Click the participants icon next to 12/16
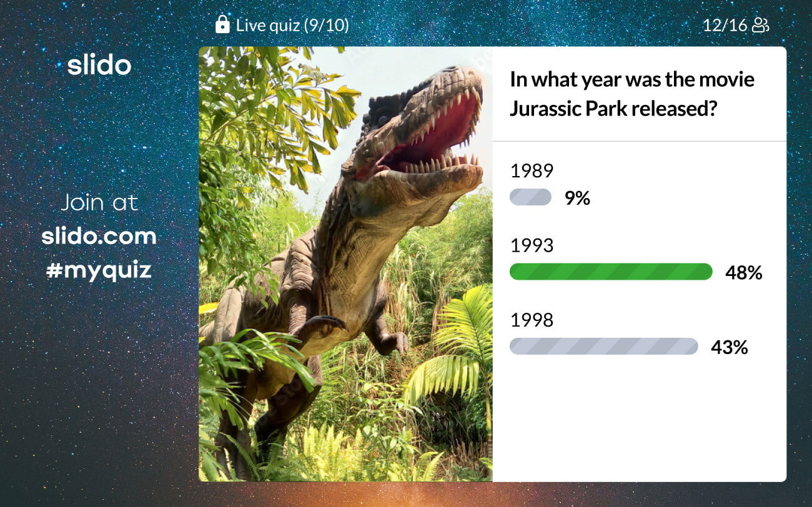The width and height of the screenshot is (812, 507). pos(760,25)
